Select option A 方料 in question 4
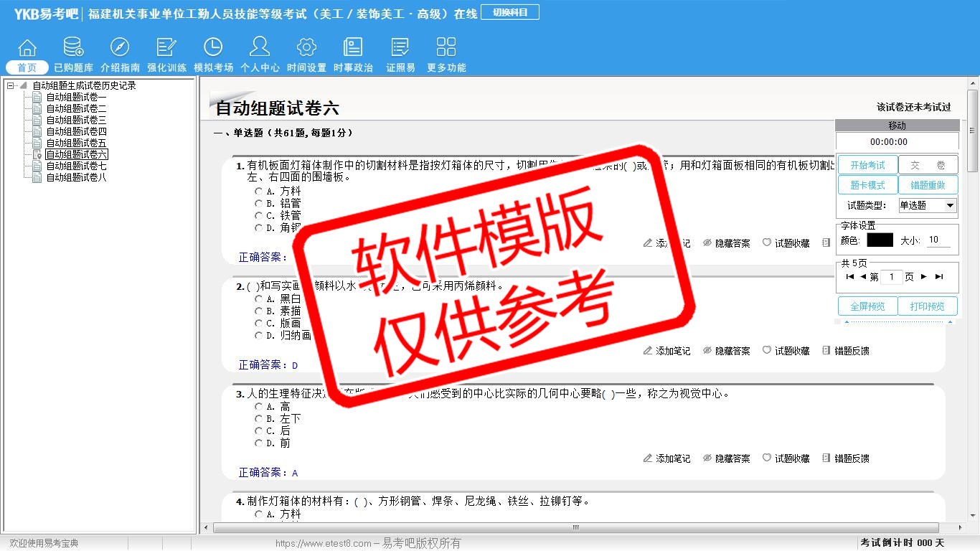This screenshot has width=980, height=551. (259, 514)
